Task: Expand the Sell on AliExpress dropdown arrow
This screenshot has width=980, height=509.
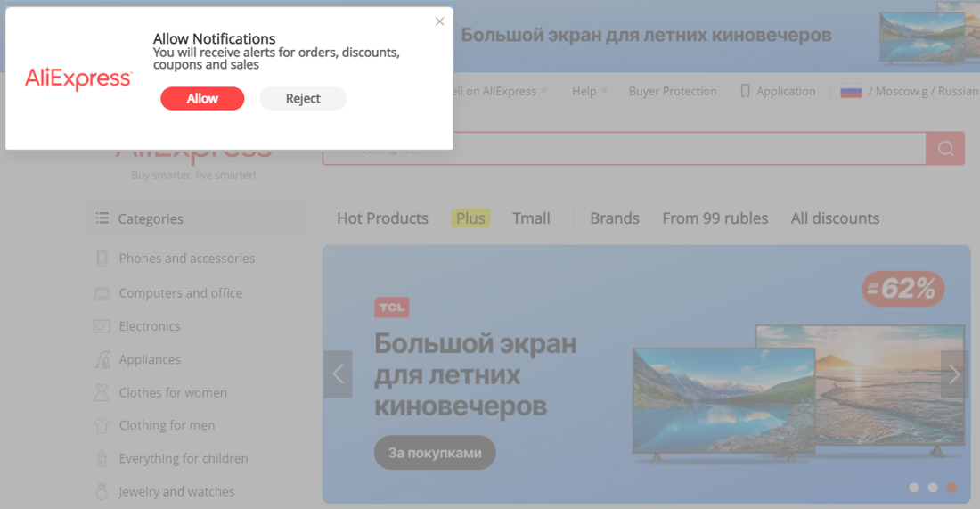Action: coord(543,91)
